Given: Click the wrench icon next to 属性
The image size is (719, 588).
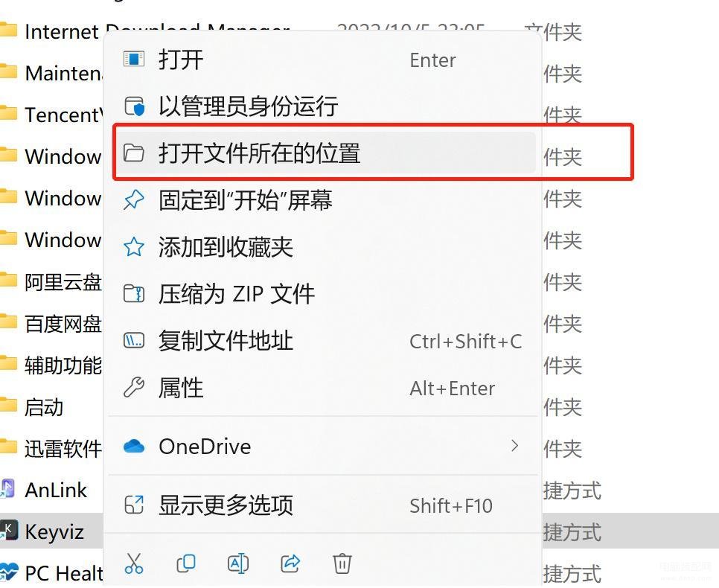Looking at the screenshot, I should coord(134,388).
